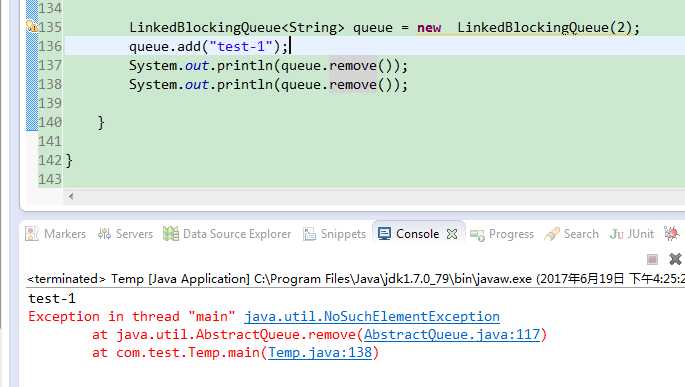Click the Data Source Explorer icon
This screenshot has height=387, width=685.
pos(171,234)
